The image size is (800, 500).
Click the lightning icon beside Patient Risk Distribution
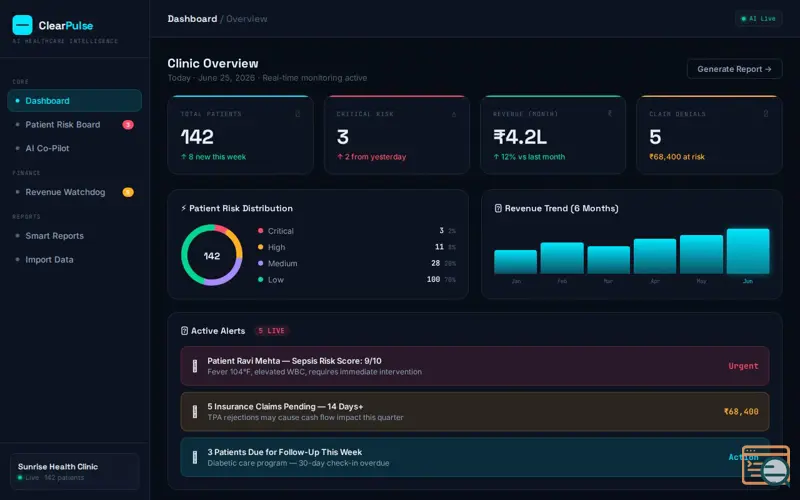[184, 208]
